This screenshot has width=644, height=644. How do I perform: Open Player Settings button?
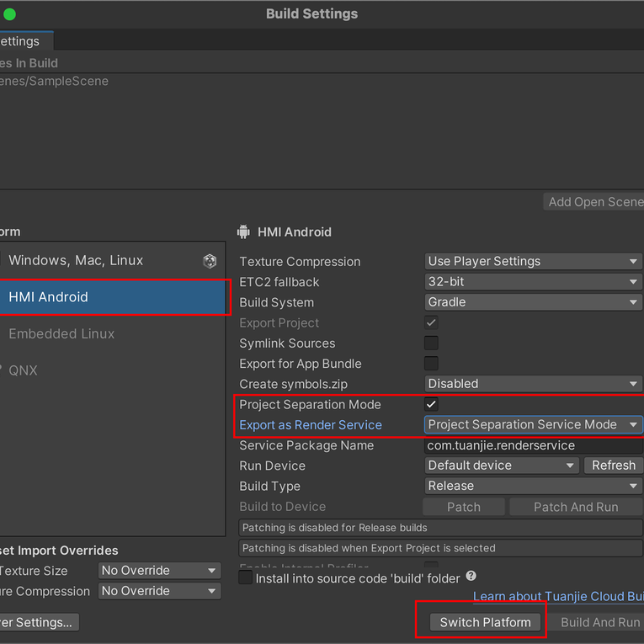pos(40,622)
